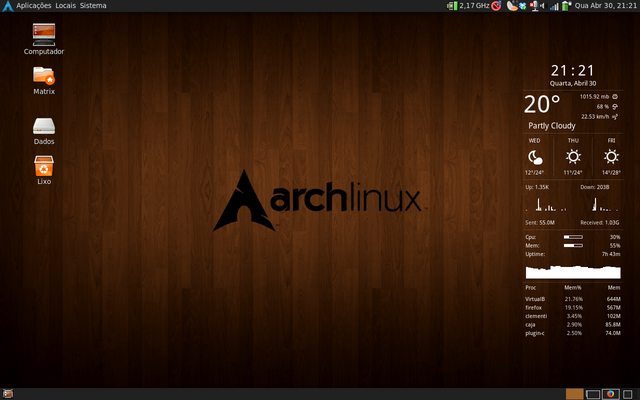This screenshot has width=640, height=400.
Task: Click the Up: 1.35K network label
Action: tap(537, 187)
